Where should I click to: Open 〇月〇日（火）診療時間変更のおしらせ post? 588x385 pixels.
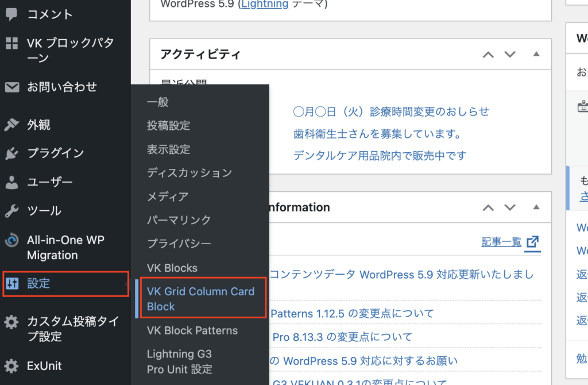(391, 112)
